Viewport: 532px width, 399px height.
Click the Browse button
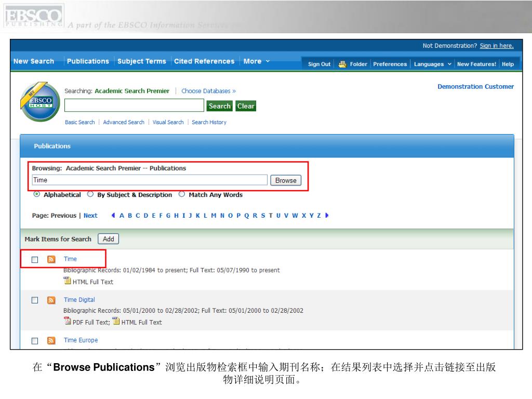[286, 180]
